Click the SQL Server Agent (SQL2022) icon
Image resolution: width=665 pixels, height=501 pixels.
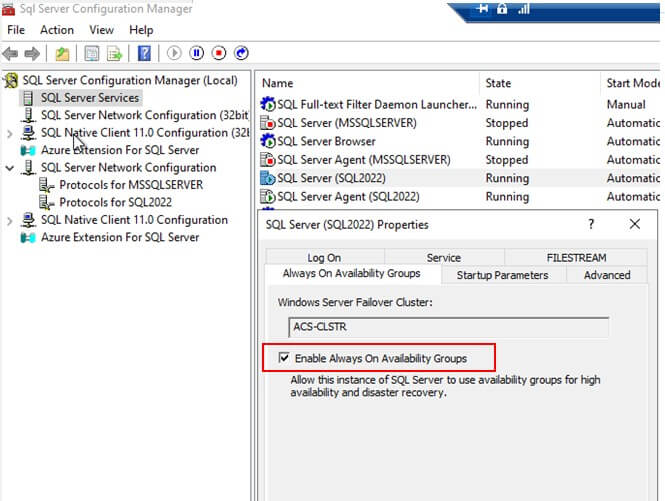pos(268,196)
